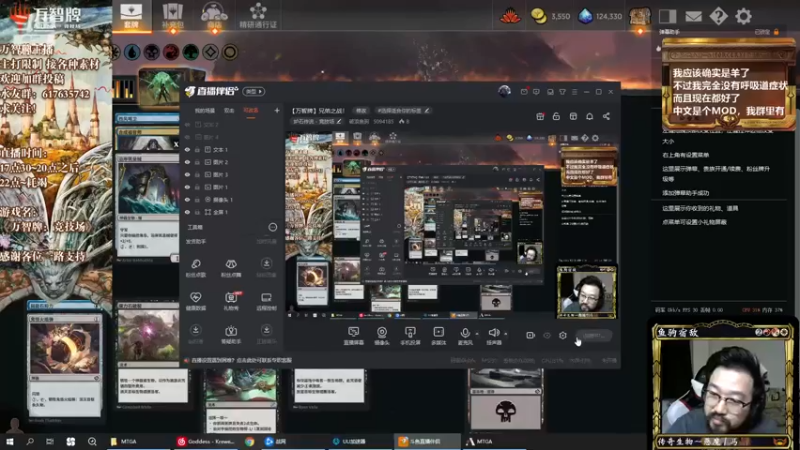
Task: Click the start streaming button
Action: tap(593, 335)
